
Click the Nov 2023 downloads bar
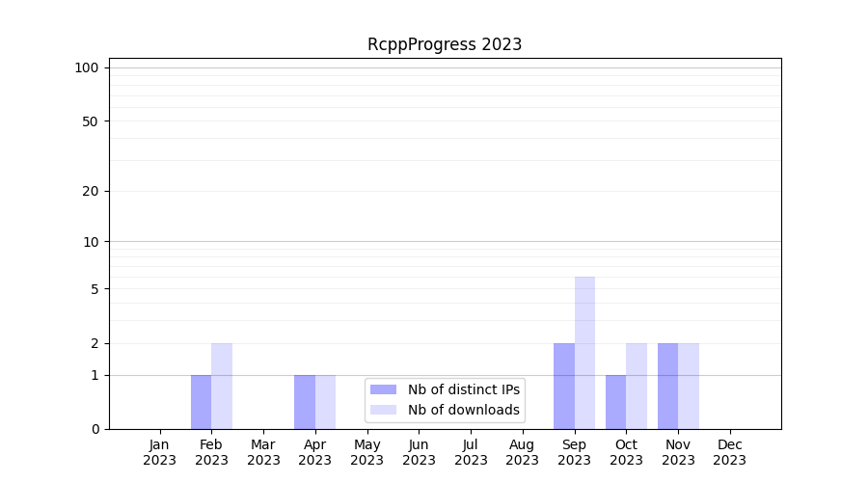tap(689, 386)
